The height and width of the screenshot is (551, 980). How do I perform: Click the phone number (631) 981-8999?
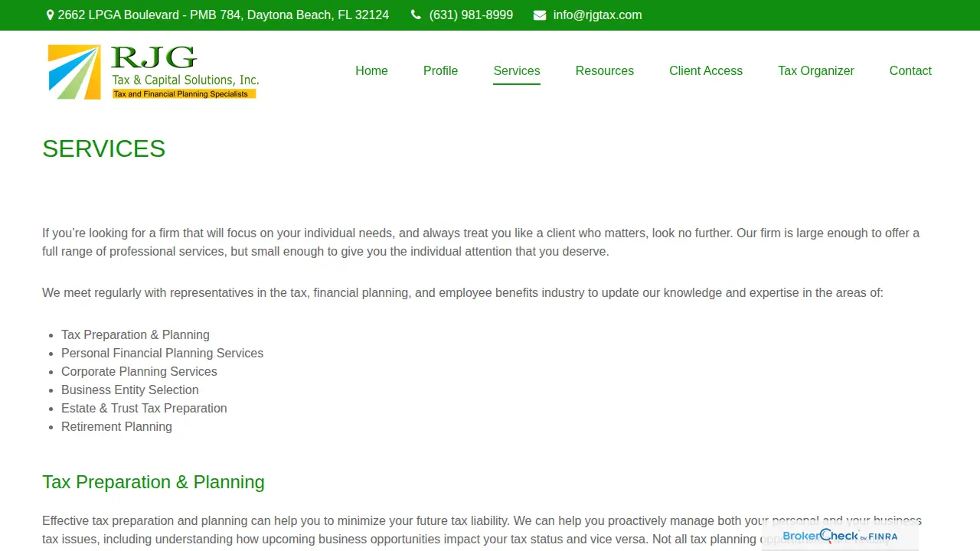[x=471, y=15]
